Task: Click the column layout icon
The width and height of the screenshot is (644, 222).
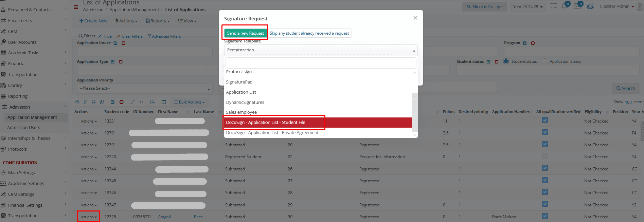Action: 164,102
